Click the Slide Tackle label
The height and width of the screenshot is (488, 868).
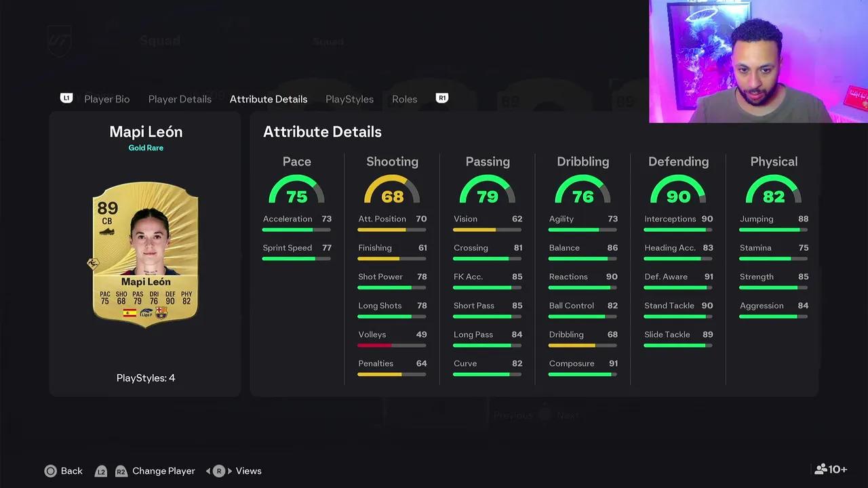(x=667, y=335)
